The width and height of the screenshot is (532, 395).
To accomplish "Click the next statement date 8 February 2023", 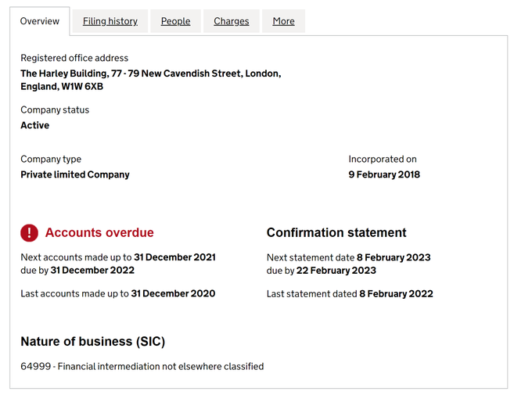I will (x=394, y=257).
